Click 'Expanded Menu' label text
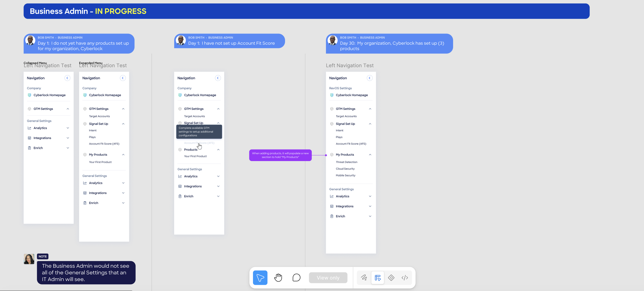The height and width of the screenshot is (291, 644). (91, 63)
